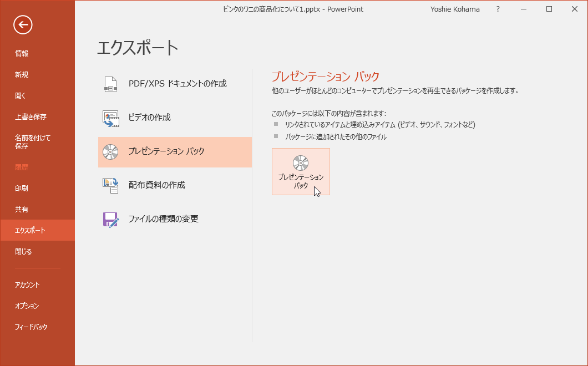Select the 配布資料の作成 icon
The image size is (588, 366).
[110, 186]
